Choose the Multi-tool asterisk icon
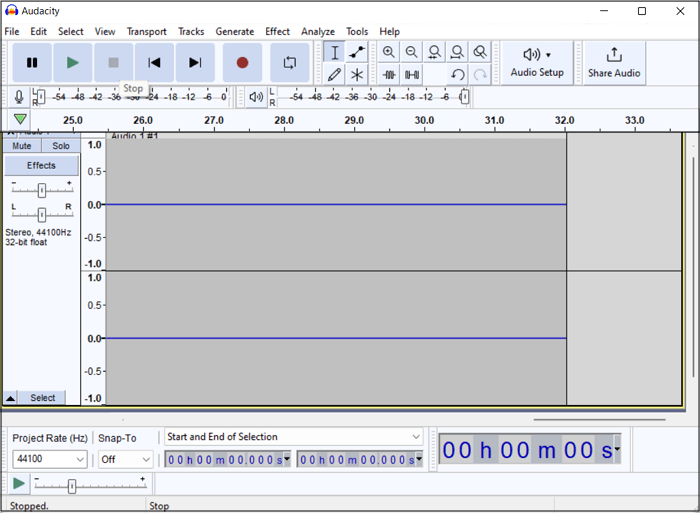Image resolution: width=700 pixels, height=513 pixels. pyautogui.click(x=357, y=75)
